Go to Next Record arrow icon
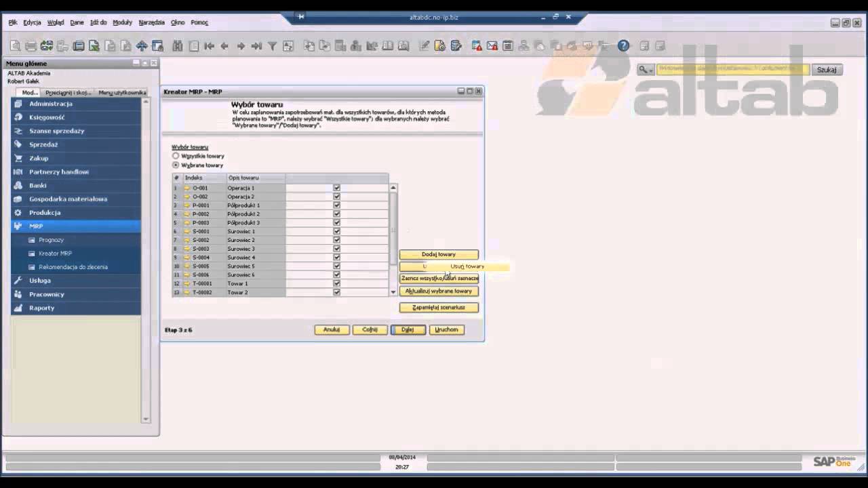This screenshot has height=488, width=868. (241, 46)
